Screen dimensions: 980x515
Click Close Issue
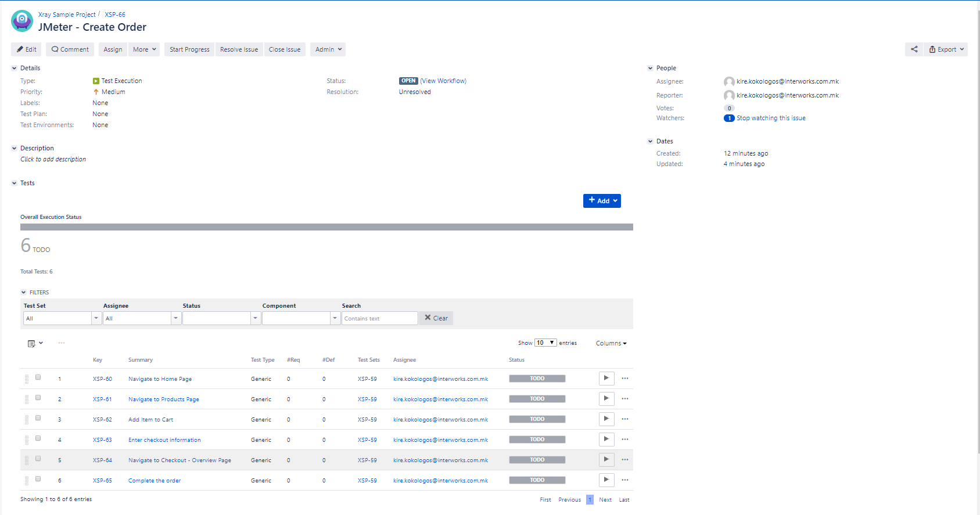[285, 49]
